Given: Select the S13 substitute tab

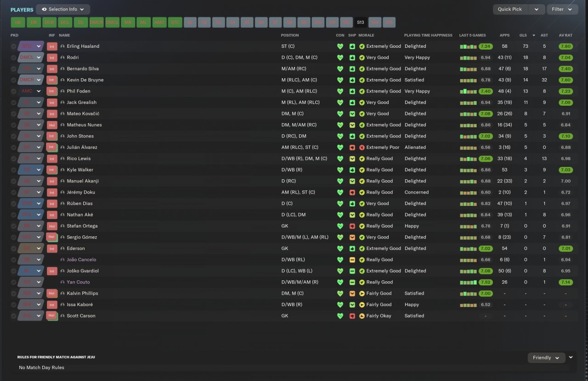Looking at the screenshot, I should tap(360, 22).
